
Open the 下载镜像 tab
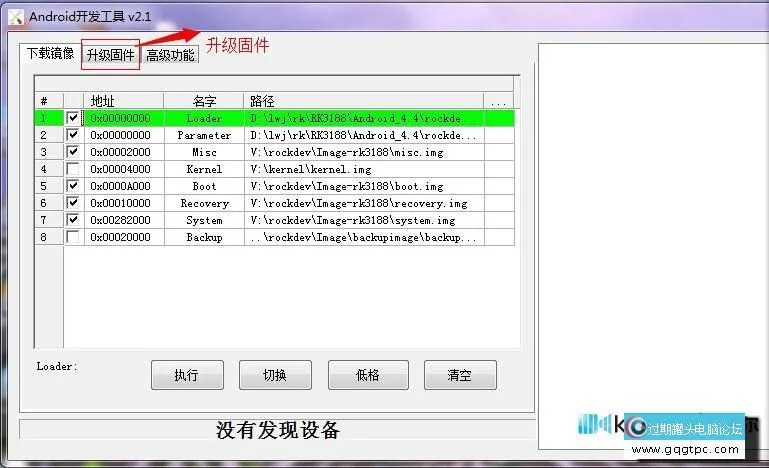point(50,53)
